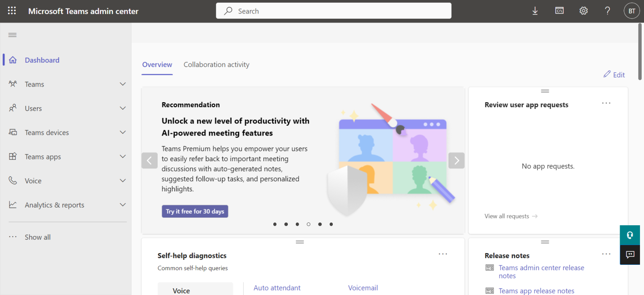Click the Teams admin center release notes icon
Viewport: 644px width, 295px height.
click(490, 268)
